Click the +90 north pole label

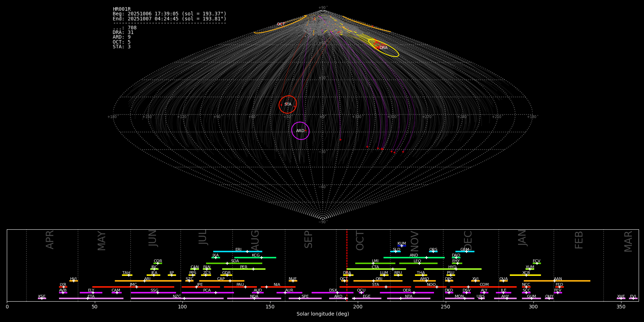click(x=322, y=8)
